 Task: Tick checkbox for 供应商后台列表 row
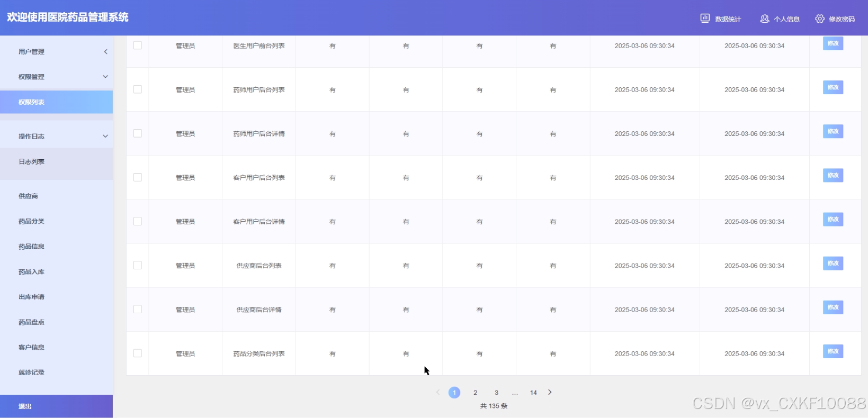(138, 265)
